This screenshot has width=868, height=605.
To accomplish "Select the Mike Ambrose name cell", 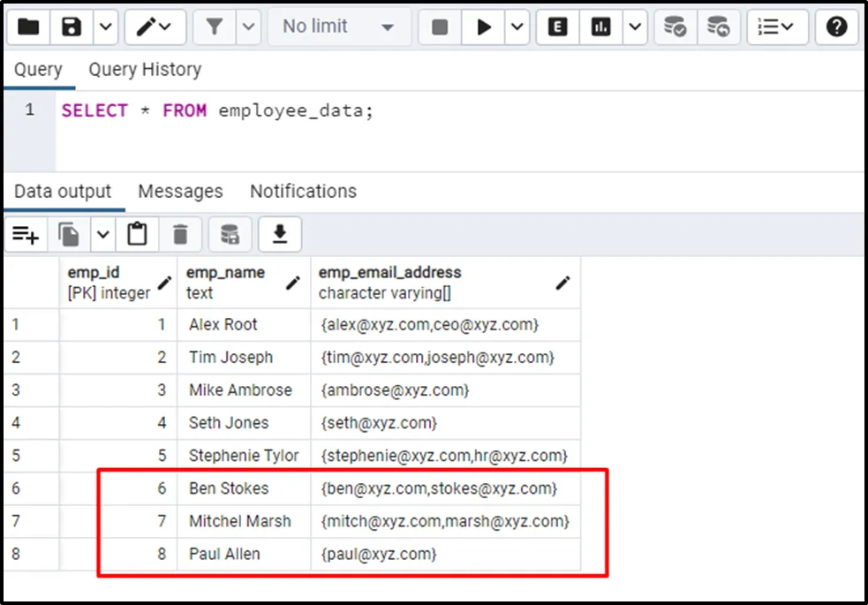I will click(240, 390).
